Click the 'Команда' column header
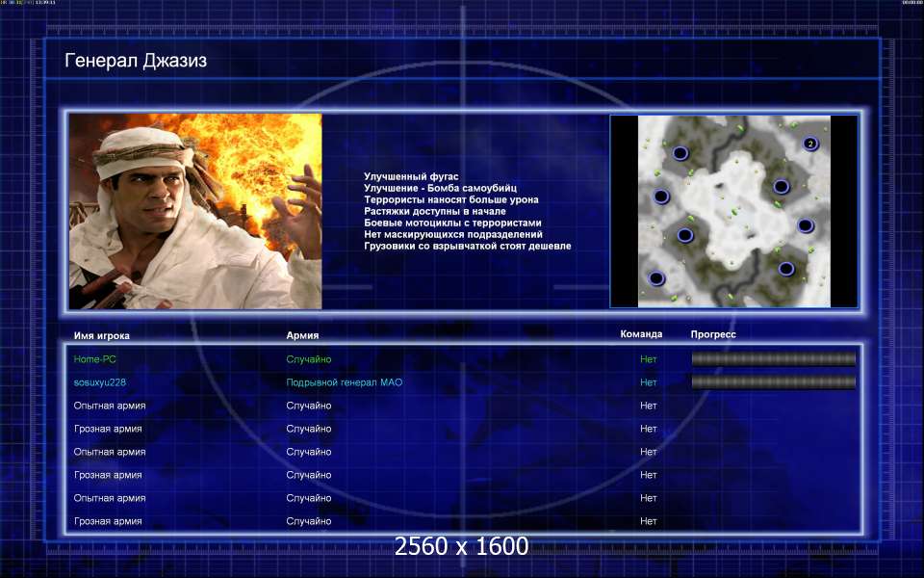924x578 pixels. tap(641, 334)
